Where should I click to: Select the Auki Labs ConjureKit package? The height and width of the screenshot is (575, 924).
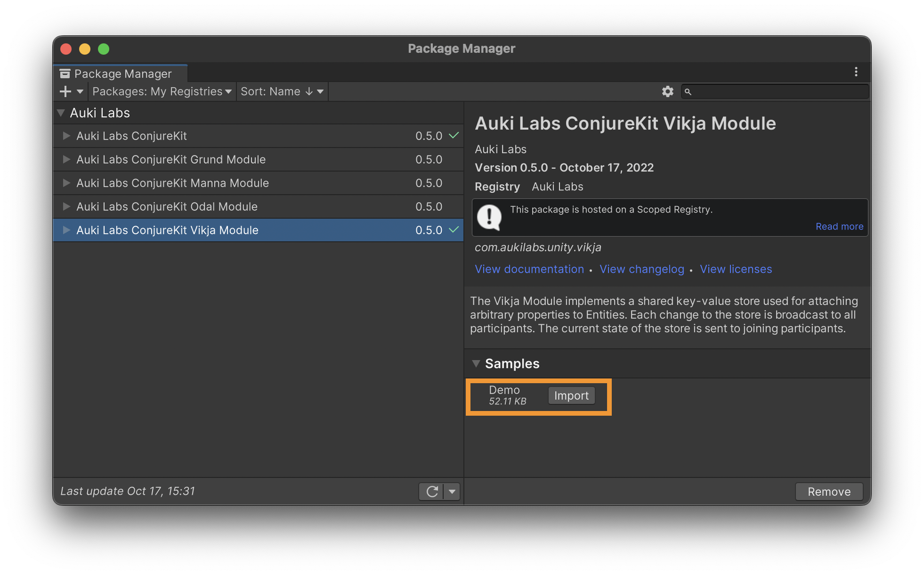point(258,136)
